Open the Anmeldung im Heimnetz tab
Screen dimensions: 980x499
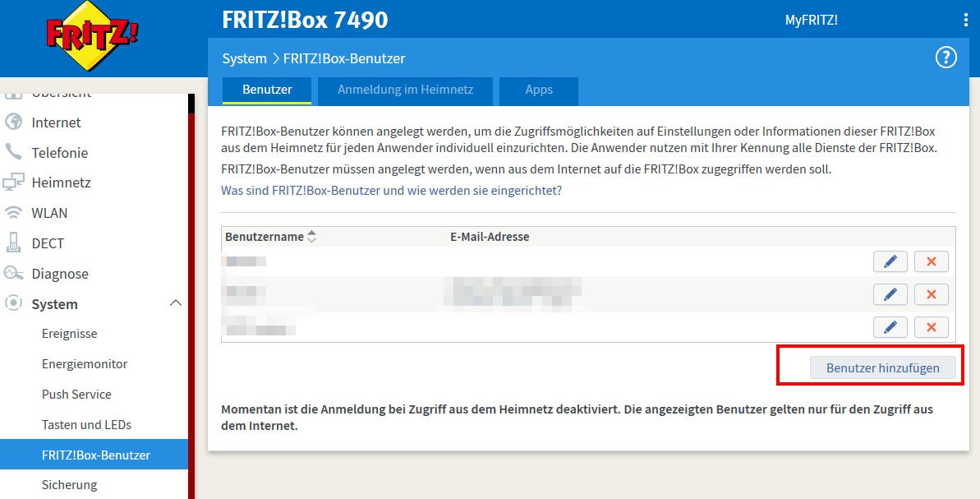405,90
